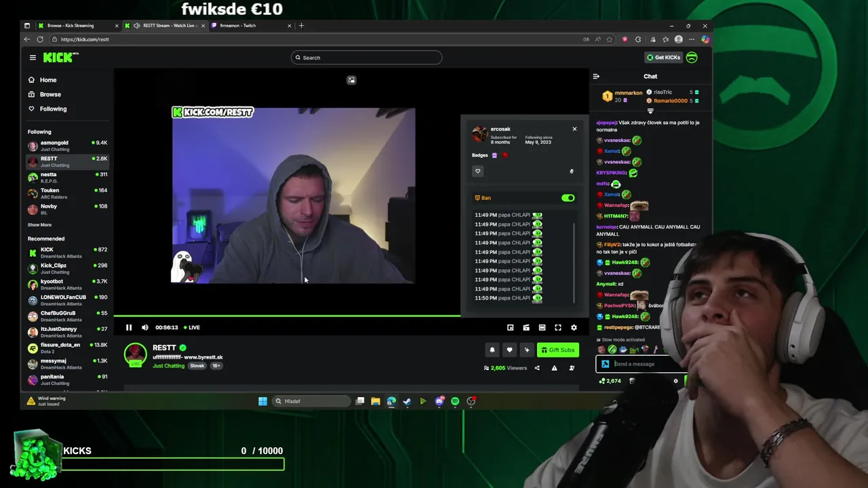
Task: Click browser favorites star icon
Action: pyautogui.click(x=609, y=39)
